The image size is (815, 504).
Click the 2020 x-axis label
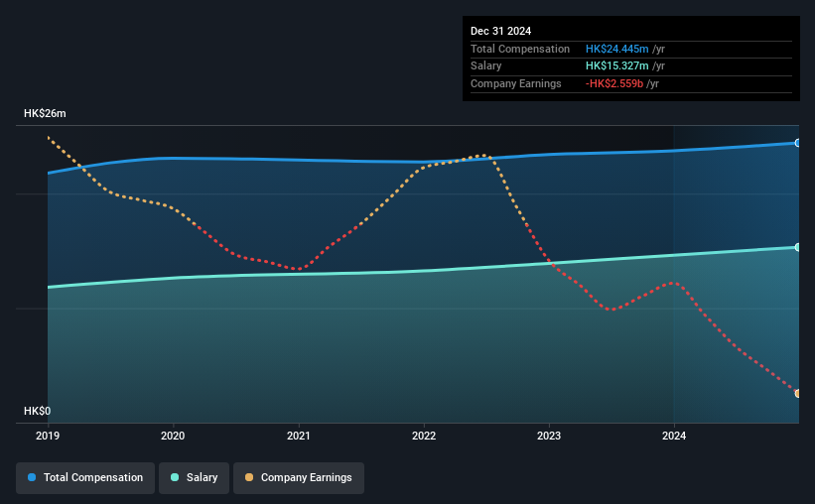(x=173, y=436)
